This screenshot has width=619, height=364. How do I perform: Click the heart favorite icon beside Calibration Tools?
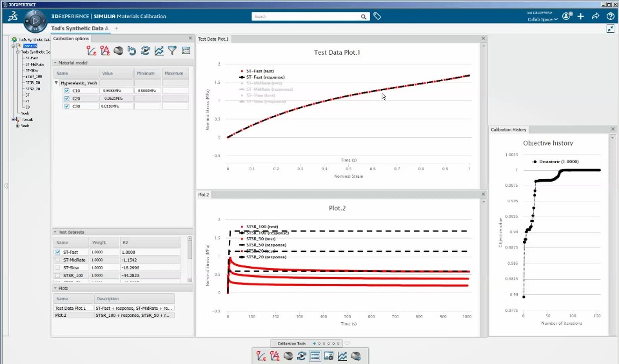[348, 343]
